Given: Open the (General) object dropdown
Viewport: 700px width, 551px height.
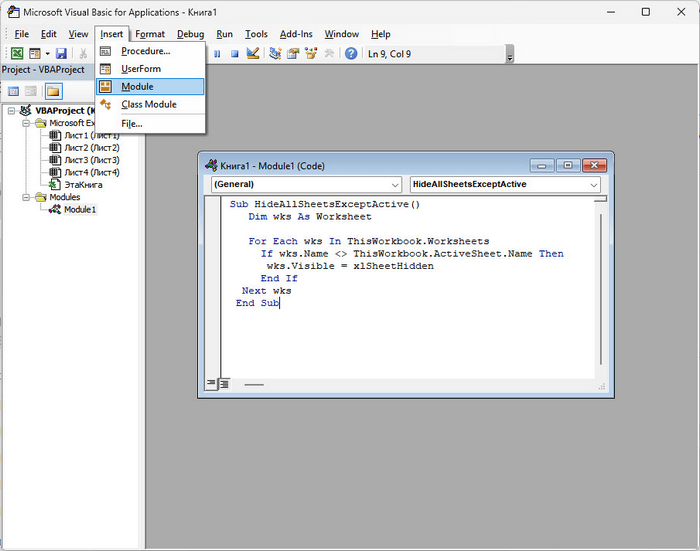Looking at the screenshot, I should [x=304, y=184].
